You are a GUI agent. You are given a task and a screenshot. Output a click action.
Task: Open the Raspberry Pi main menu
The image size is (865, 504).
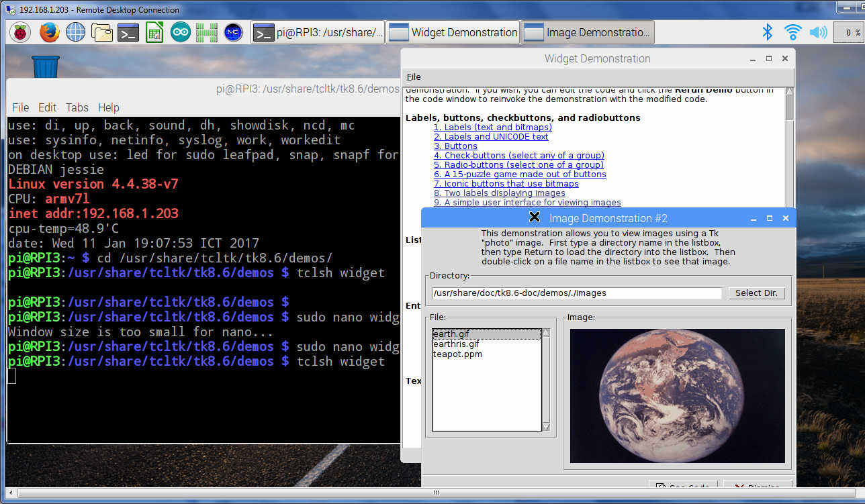19,32
